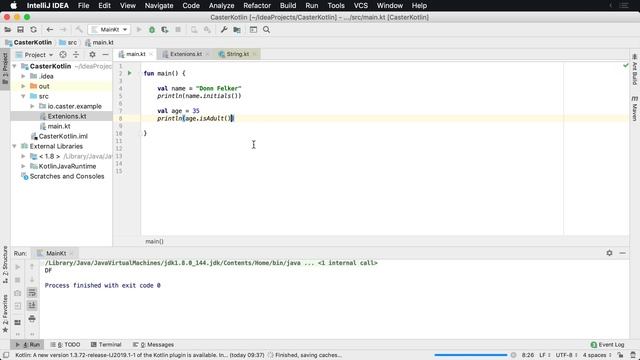Screen dimensions: 640x360
Task: Toggle the Project tool window stripe button
Action: coord(5,68)
